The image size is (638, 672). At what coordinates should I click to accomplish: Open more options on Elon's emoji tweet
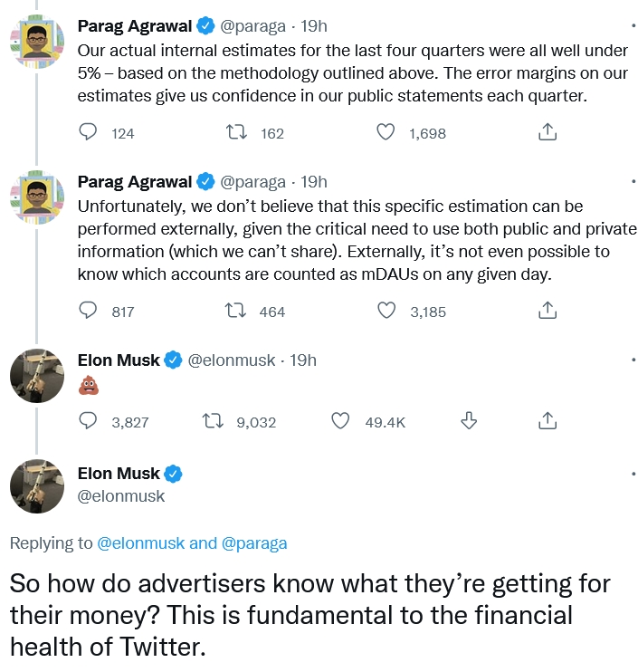(633, 360)
